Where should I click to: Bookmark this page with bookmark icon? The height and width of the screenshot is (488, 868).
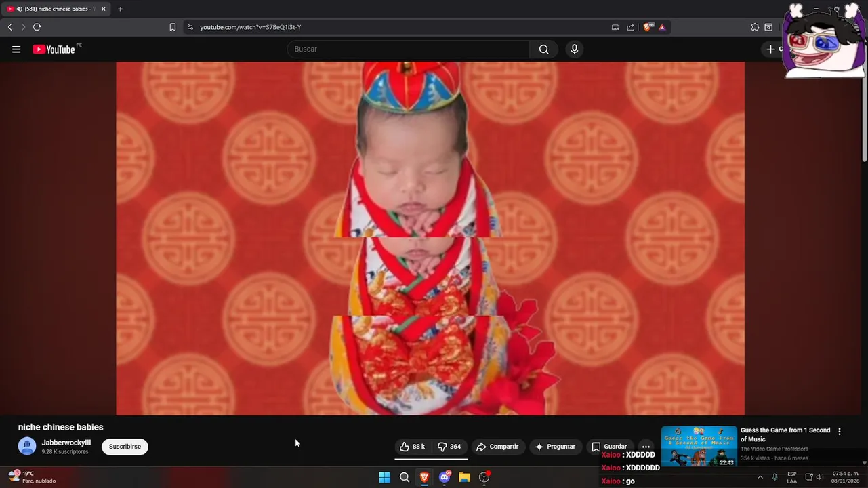point(172,27)
